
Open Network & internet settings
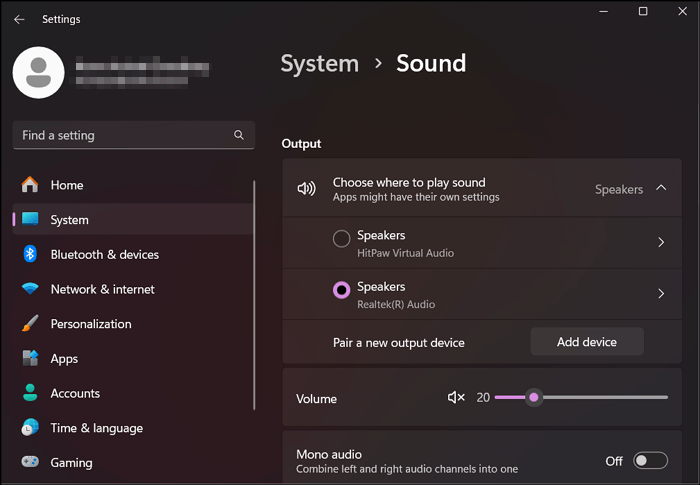click(x=102, y=289)
